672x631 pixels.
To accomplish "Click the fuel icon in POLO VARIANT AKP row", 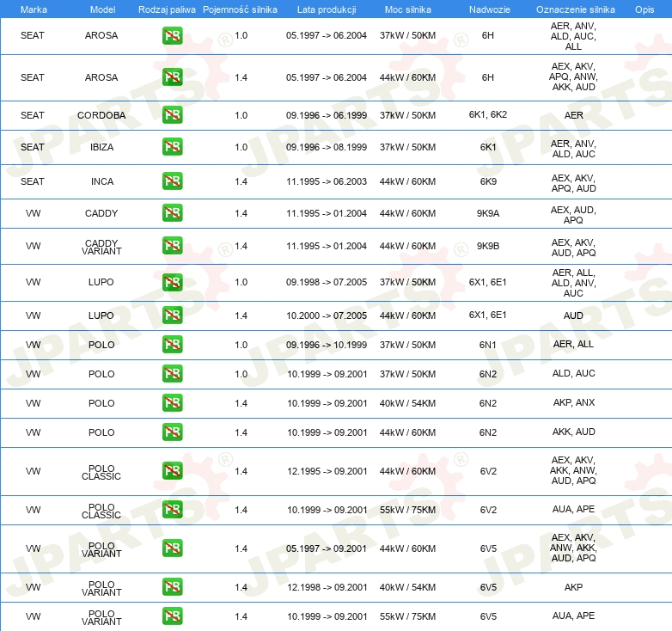I will coord(172,586).
